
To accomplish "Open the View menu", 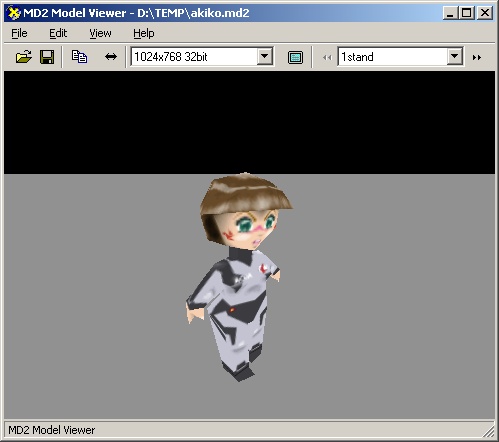I will [x=100, y=33].
